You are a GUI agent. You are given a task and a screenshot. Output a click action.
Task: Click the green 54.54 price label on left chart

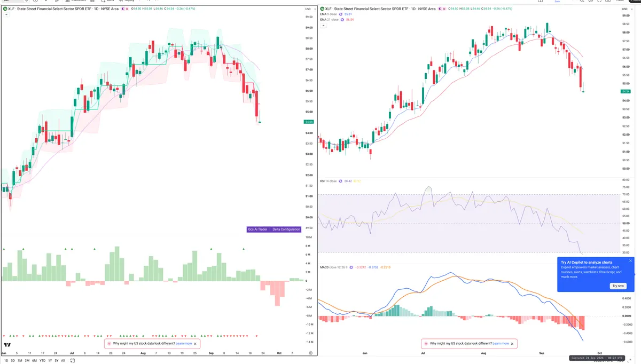pos(308,122)
